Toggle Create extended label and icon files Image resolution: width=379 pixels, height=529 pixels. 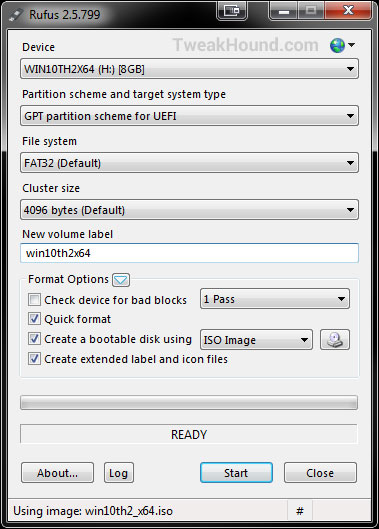[x=34, y=359]
